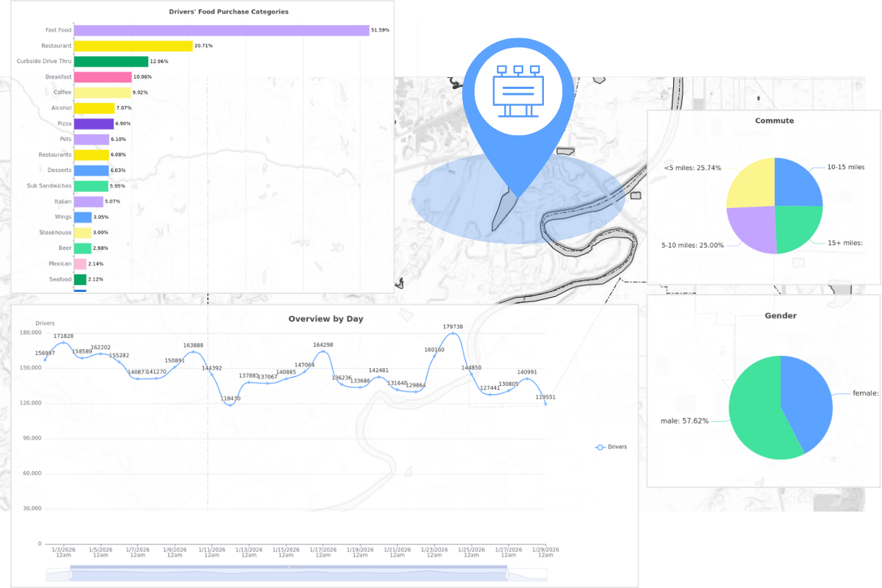Select the 118430 low point on the line chart
The height and width of the screenshot is (588, 882).
(x=230, y=405)
